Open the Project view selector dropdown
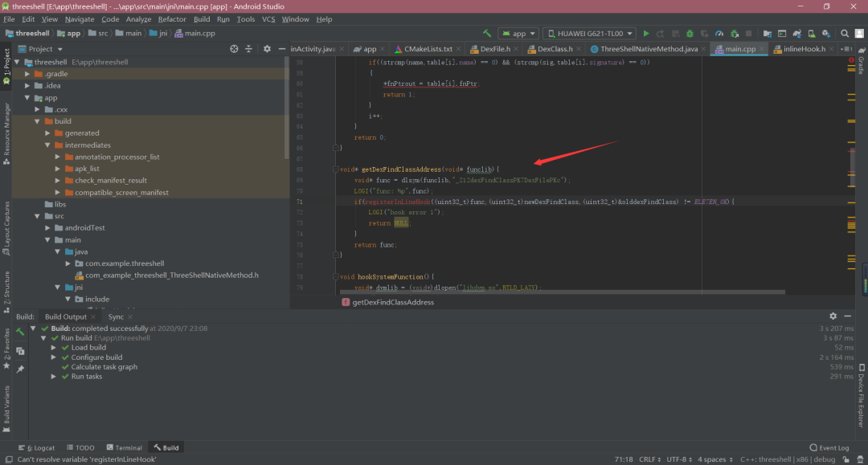The height and width of the screenshot is (465, 868). coord(41,49)
